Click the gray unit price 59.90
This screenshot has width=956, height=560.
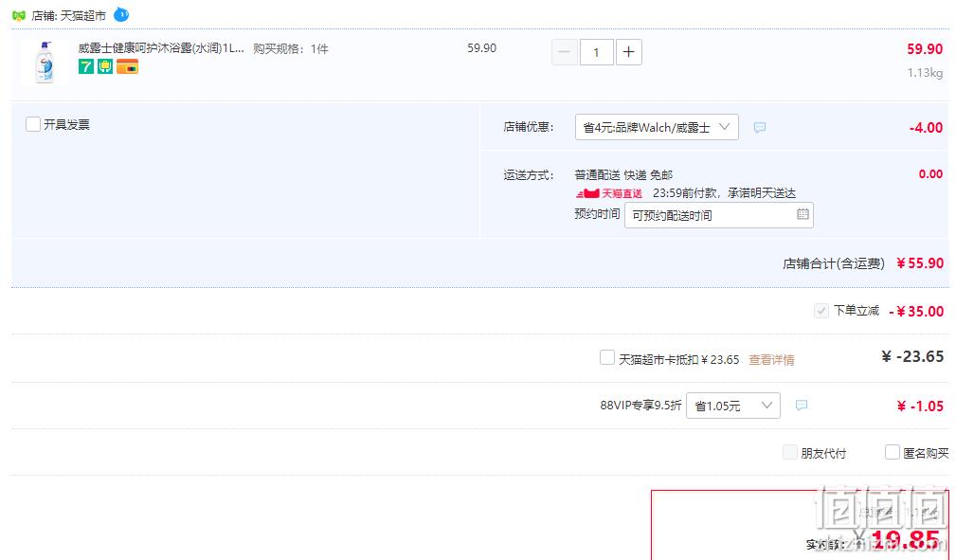coord(481,48)
